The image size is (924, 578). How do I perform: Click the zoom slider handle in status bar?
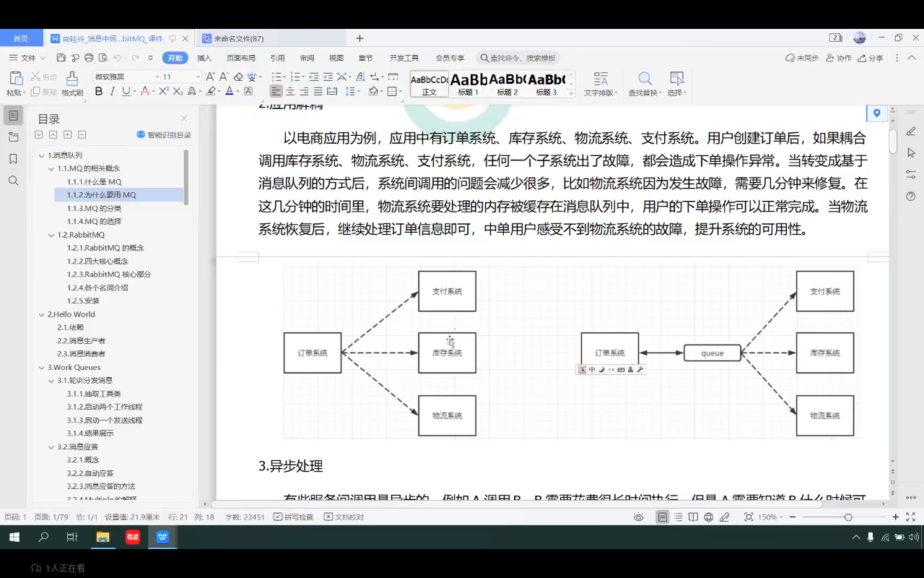pos(848,517)
